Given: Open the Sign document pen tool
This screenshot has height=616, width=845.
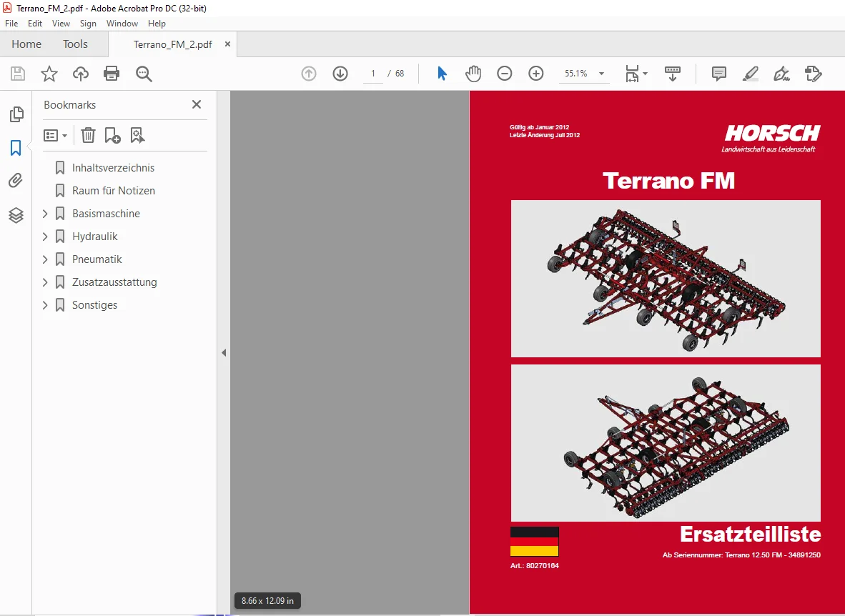Looking at the screenshot, I should click(x=781, y=74).
